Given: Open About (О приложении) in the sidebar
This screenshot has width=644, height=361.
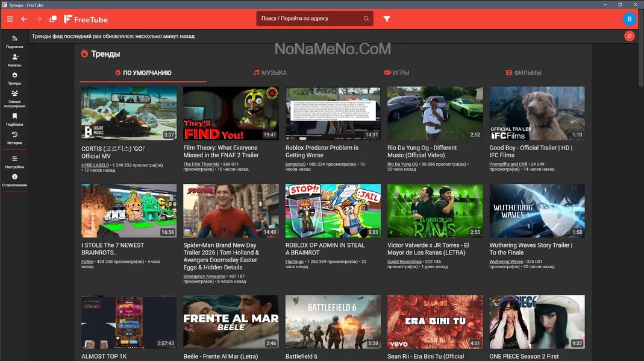Looking at the screenshot, I should pyautogui.click(x=14, y=180).
